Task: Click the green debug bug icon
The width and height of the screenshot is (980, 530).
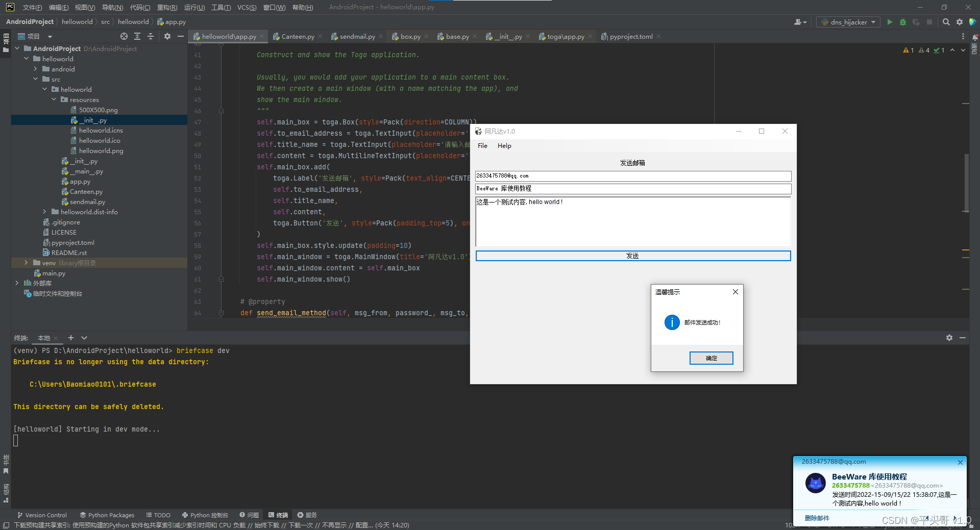Action: (x=903, y=22)
